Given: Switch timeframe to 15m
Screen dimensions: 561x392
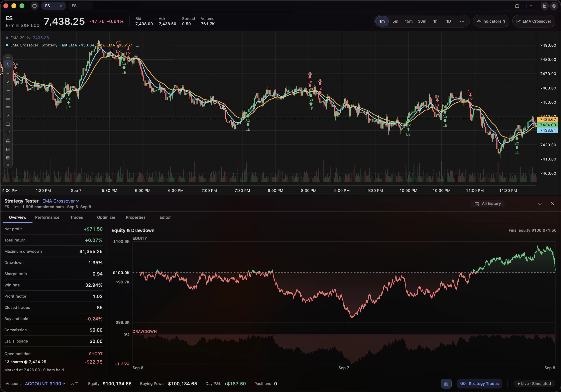Looking at the screenshot, I should [409, 21].
